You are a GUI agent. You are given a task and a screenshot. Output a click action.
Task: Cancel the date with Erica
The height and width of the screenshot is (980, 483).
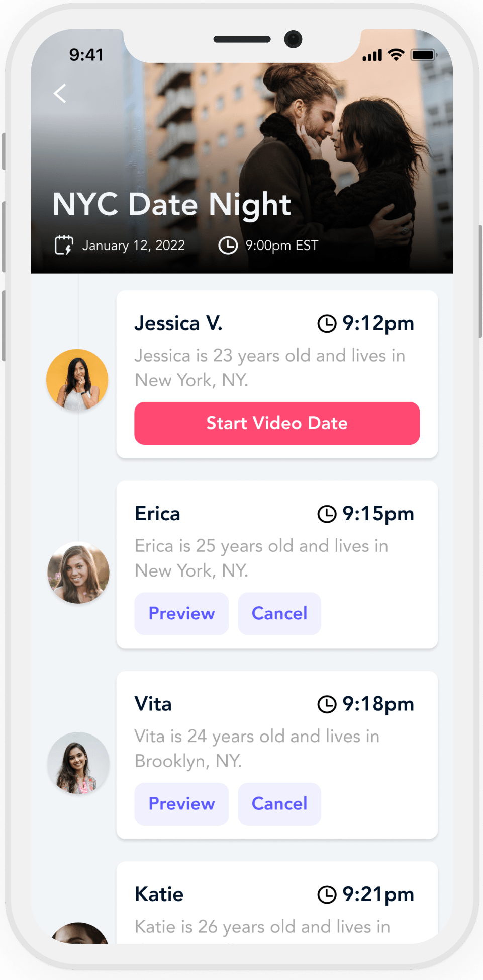[x=279, y=613]
